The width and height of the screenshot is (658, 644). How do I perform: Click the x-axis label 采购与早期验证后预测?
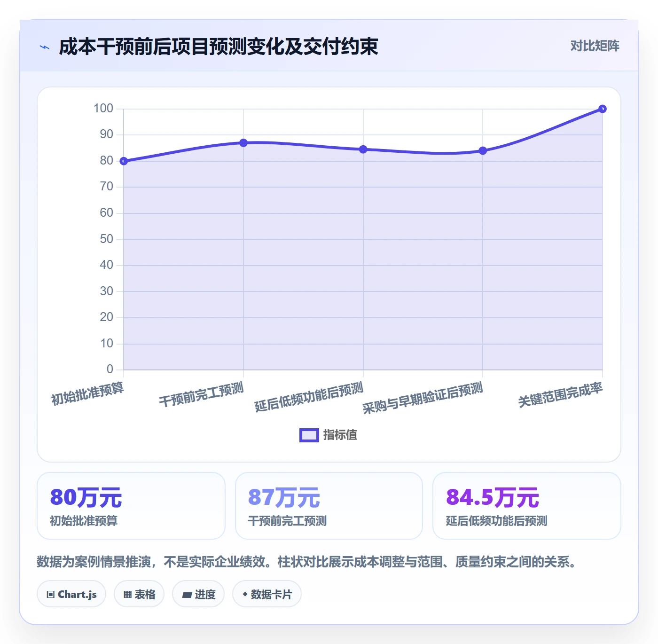click(423, 398)
